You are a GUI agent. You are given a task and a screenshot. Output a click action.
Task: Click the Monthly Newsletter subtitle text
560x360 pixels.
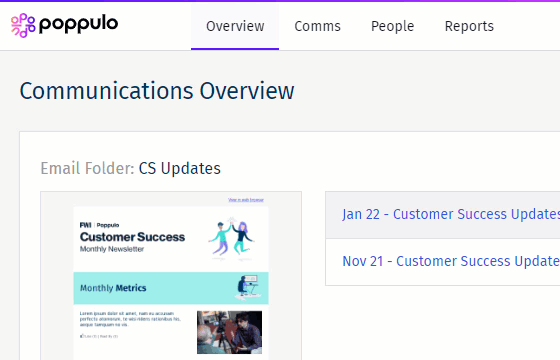[112, 249]
